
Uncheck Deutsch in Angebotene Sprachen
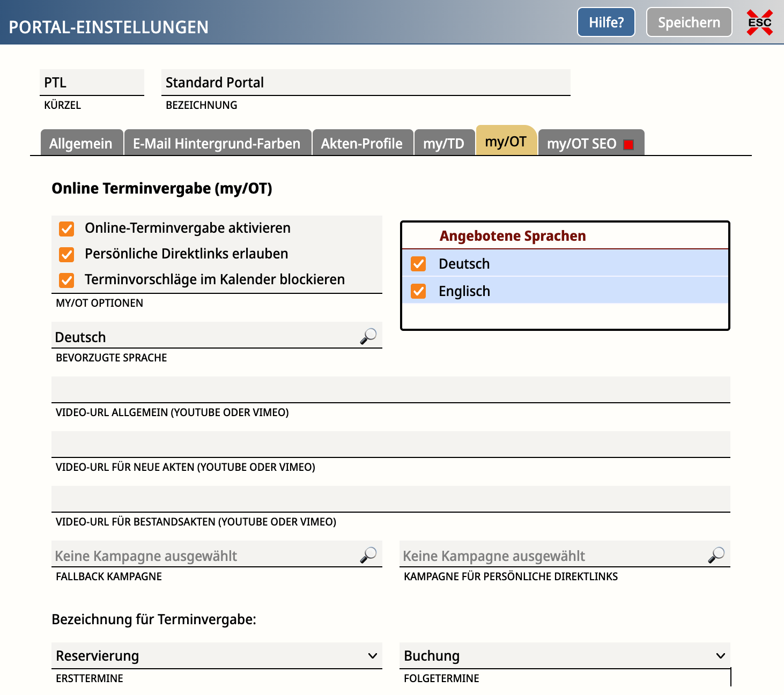[418, 264]
